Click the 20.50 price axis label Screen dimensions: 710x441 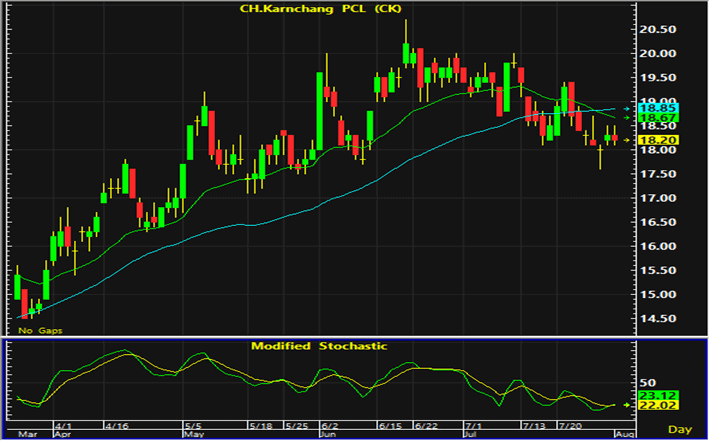[657, 30]
